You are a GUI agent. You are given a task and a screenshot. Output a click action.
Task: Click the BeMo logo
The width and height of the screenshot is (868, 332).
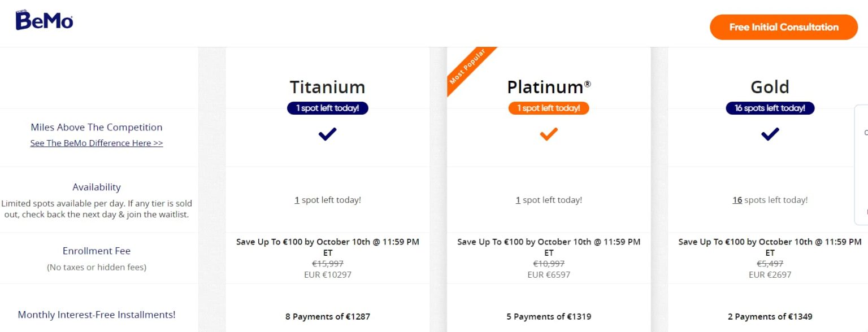(x=44, y=21)
